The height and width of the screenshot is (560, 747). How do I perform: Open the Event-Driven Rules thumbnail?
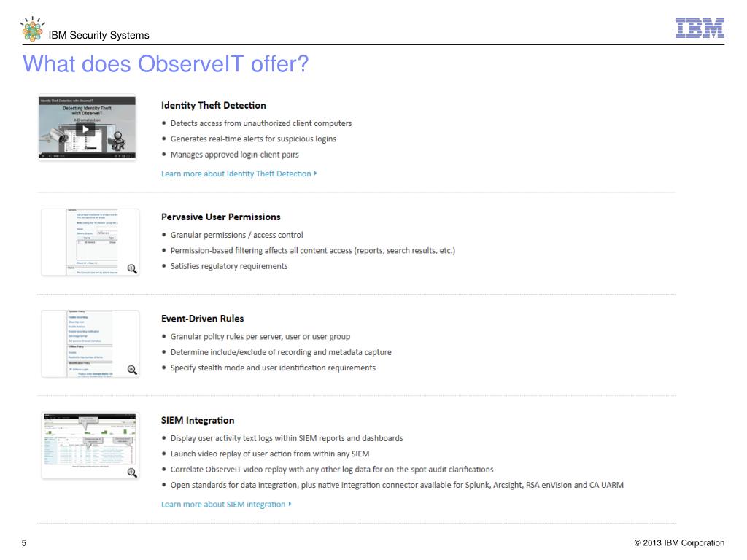[x=90, y=343]
